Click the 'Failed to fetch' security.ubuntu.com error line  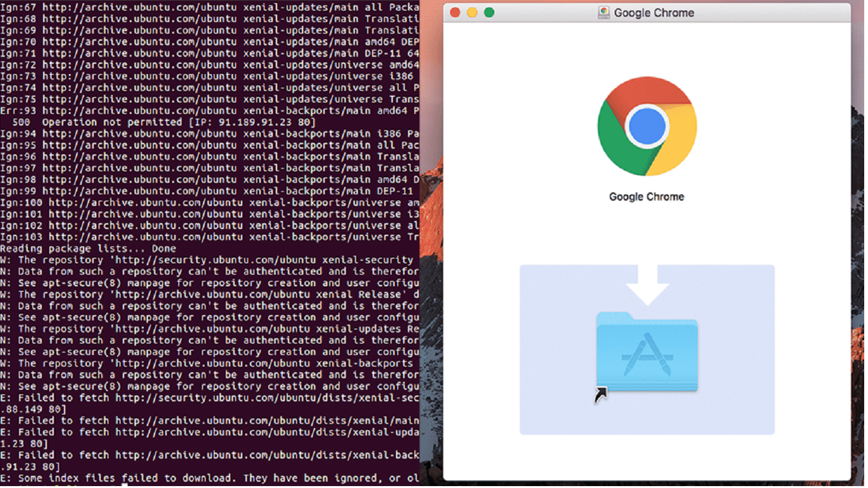(x=209, y=398)
